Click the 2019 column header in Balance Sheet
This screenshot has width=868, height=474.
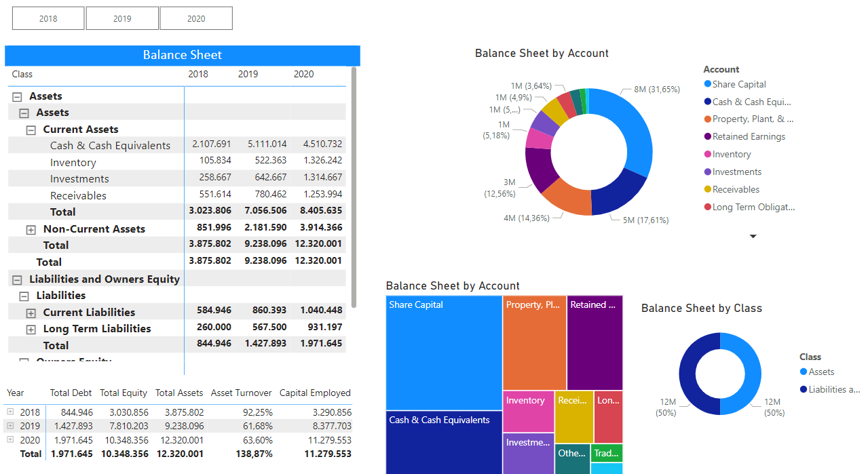coord(248,74)
